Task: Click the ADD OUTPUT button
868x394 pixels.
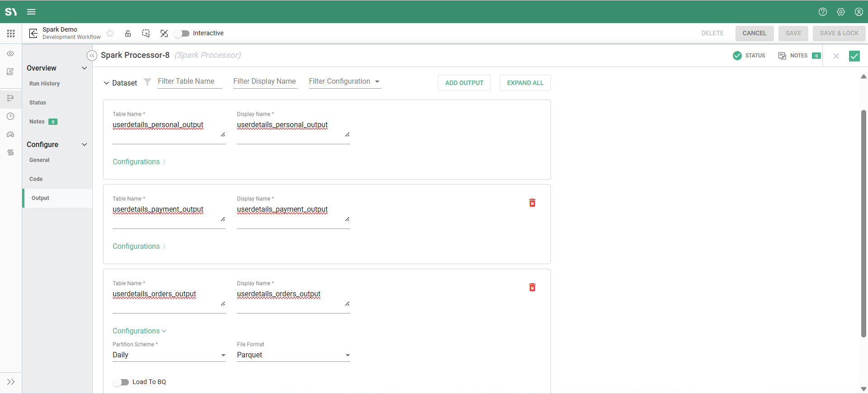Action: pyautogui.click(x=464, y=83)
